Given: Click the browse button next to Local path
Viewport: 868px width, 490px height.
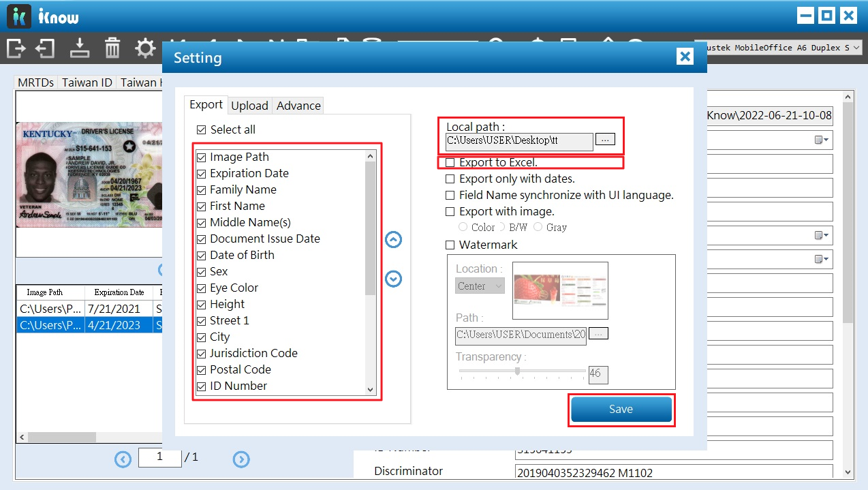Looking at the screenshot, I should point(605,139).
